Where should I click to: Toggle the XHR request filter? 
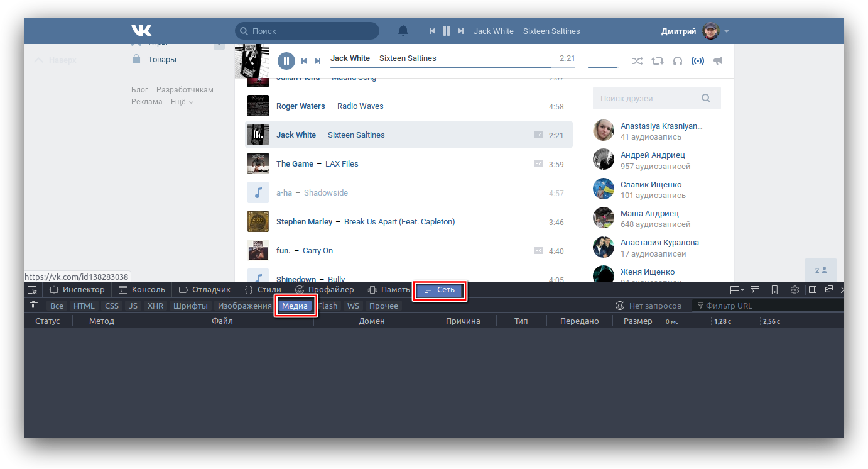tap(155, 306)
